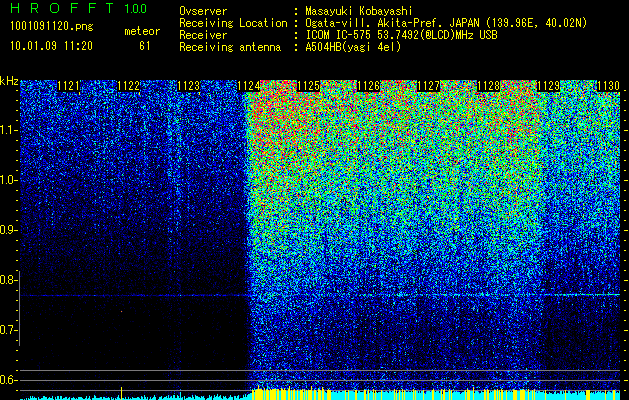Image resolution: width=629 pixels, height=400 pixels.
Task: Click the Receiver label
Action: pos(203,35)
